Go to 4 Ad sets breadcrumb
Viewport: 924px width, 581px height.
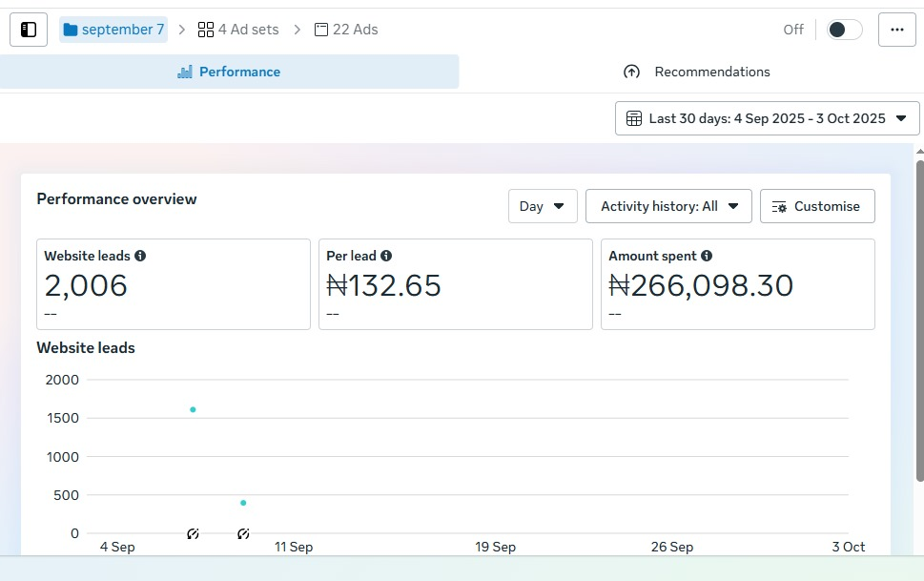(x=238, y=30)
